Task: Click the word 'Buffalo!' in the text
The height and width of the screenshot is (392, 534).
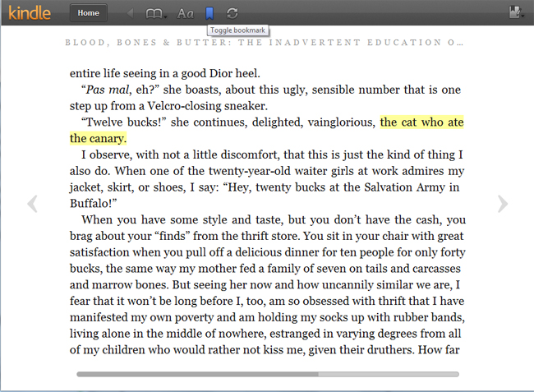Action: tap(95, 202)
